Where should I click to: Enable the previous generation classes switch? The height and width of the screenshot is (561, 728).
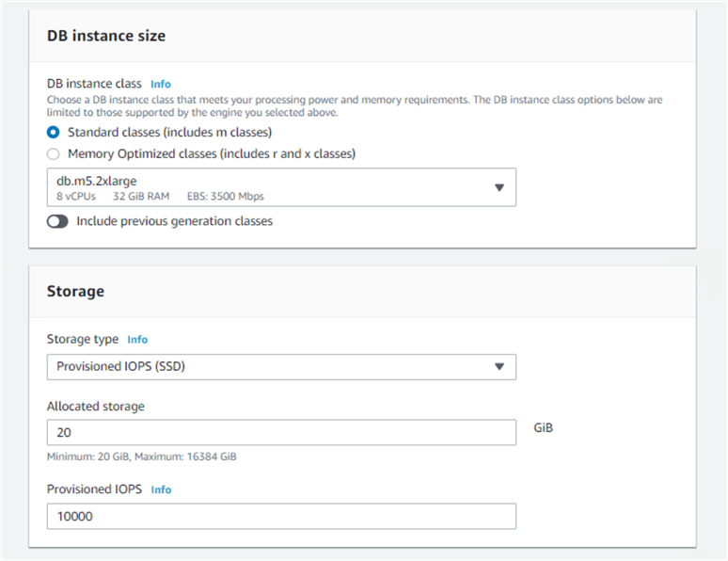(57, 222)
